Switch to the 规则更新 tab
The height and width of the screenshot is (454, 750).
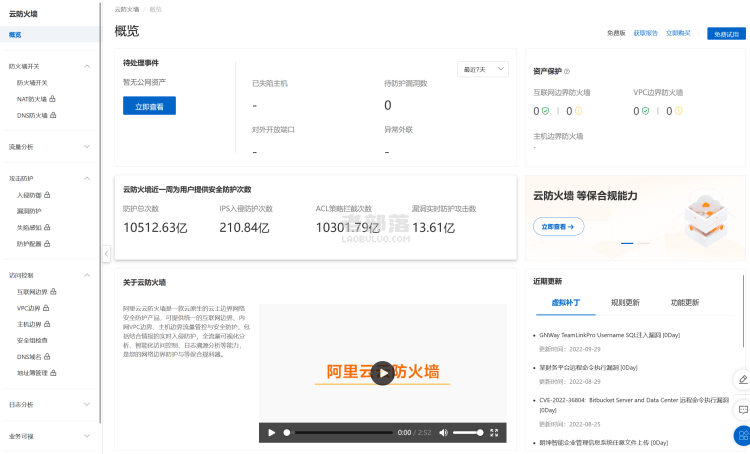coord(625,302)
